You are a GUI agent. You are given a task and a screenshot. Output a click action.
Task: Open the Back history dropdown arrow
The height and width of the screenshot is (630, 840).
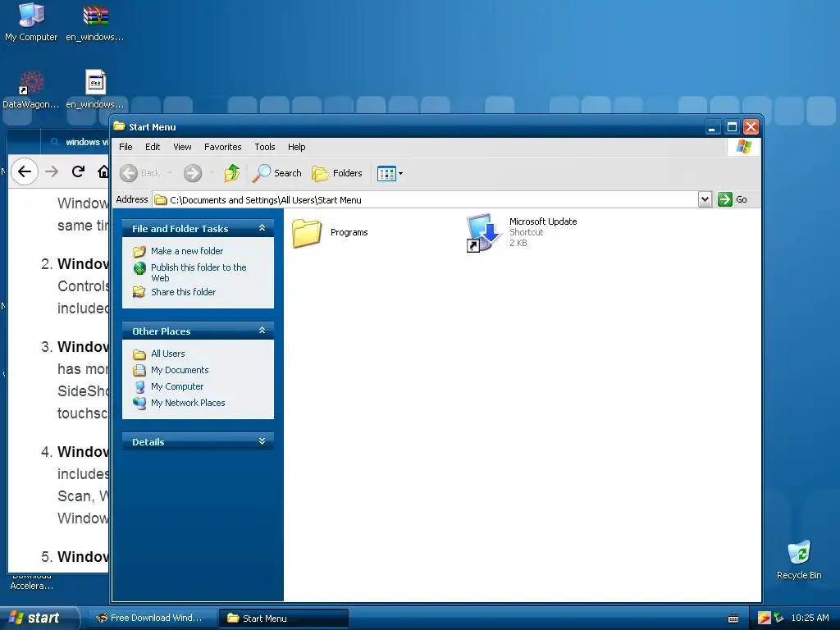[x=170, y=173]
